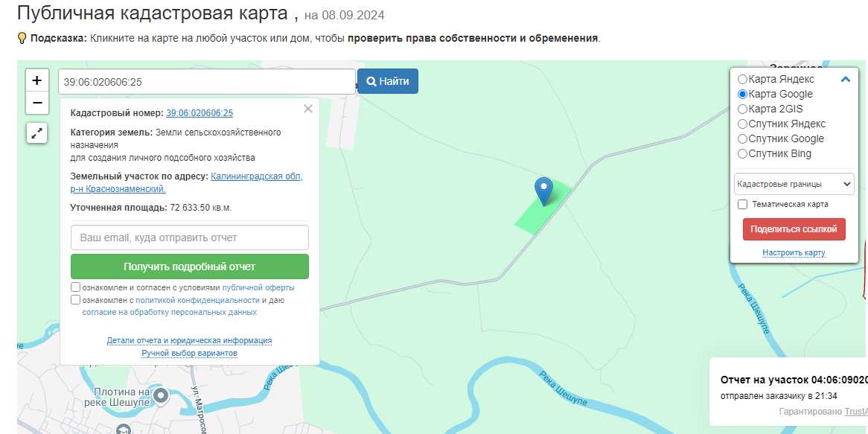The image size is (868, 434).
Task: Click Поделиться ссылкой button
Action: 794,229
